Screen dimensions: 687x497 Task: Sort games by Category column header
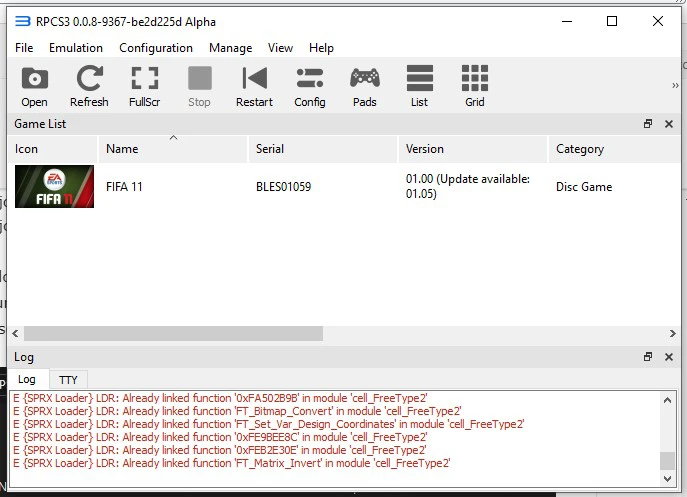tap(614, 149)
